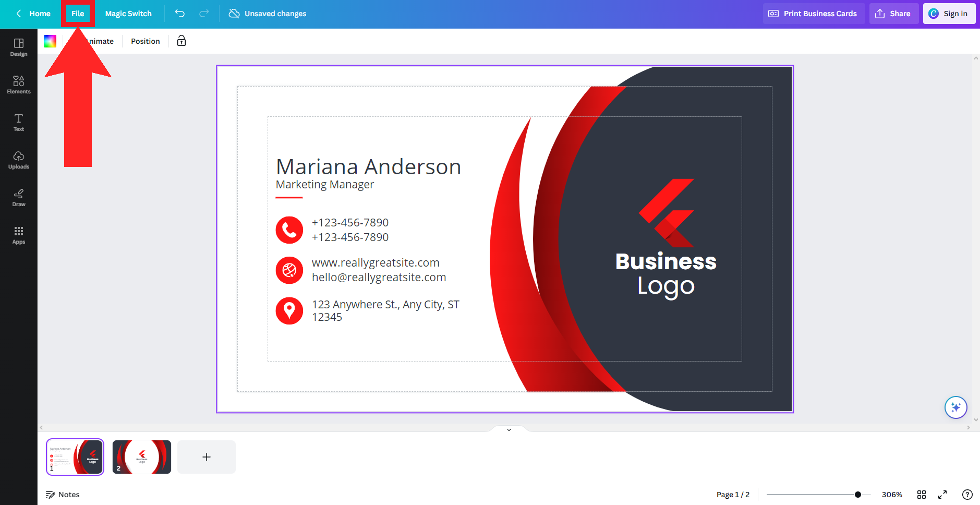Click the vertical scrollbar up arrow
The image size is (980, 505).
point(976,58)
